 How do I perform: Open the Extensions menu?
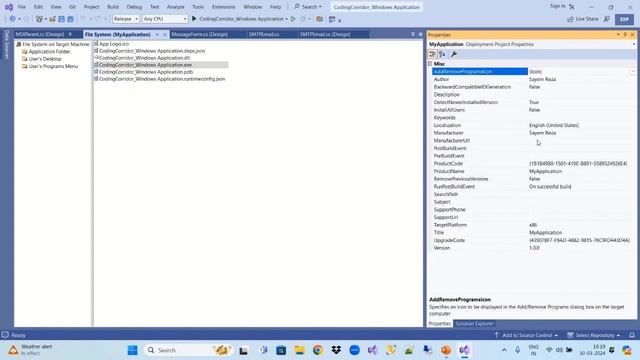[224, 7]
